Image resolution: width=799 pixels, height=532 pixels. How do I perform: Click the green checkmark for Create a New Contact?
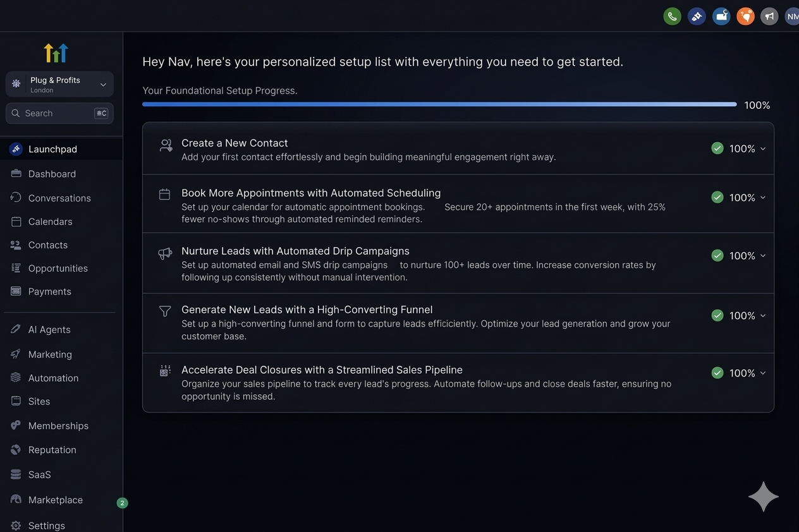(717, 148)
